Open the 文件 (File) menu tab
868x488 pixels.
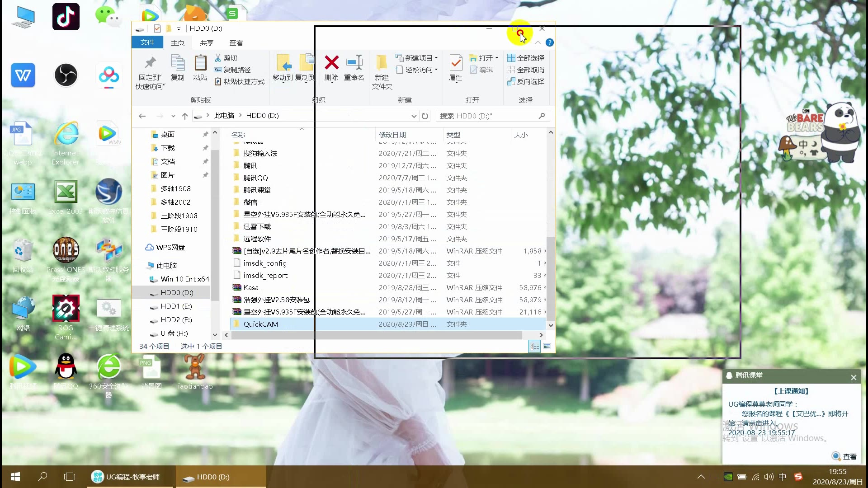coord(147,42)
